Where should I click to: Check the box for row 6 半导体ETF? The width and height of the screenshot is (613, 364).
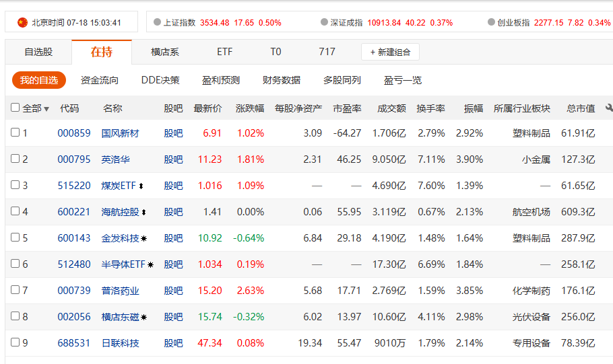[15, 263]
